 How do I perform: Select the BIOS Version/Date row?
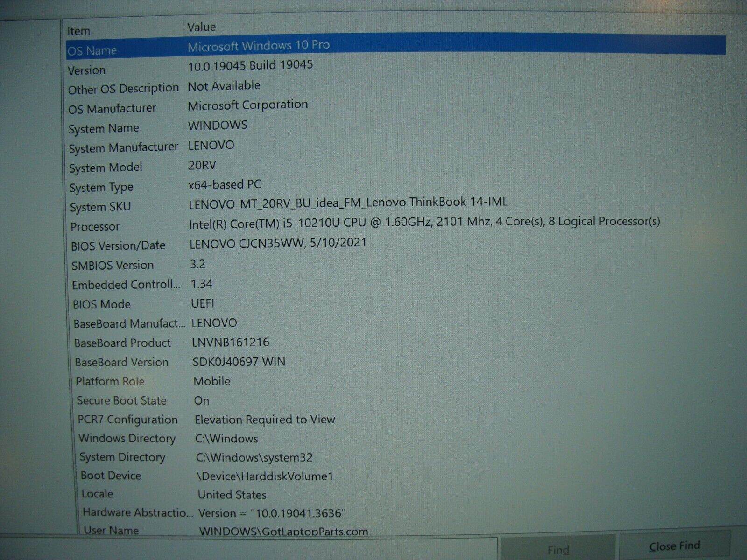coord(233,243)
